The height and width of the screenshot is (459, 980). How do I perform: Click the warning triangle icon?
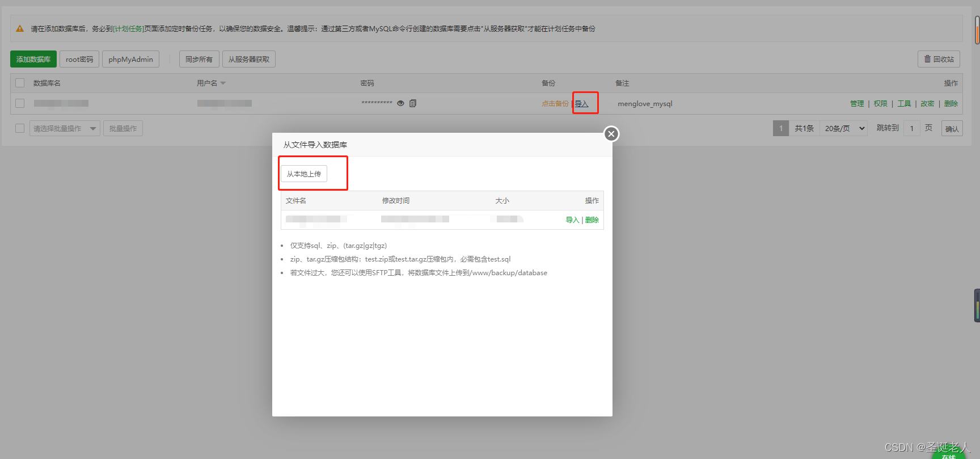click(x=20, y=28)
